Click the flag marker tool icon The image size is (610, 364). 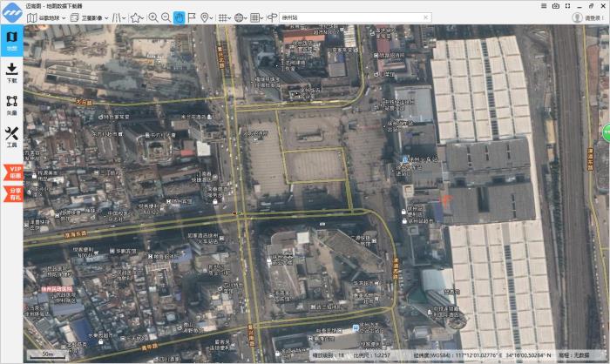click(192, 17)
